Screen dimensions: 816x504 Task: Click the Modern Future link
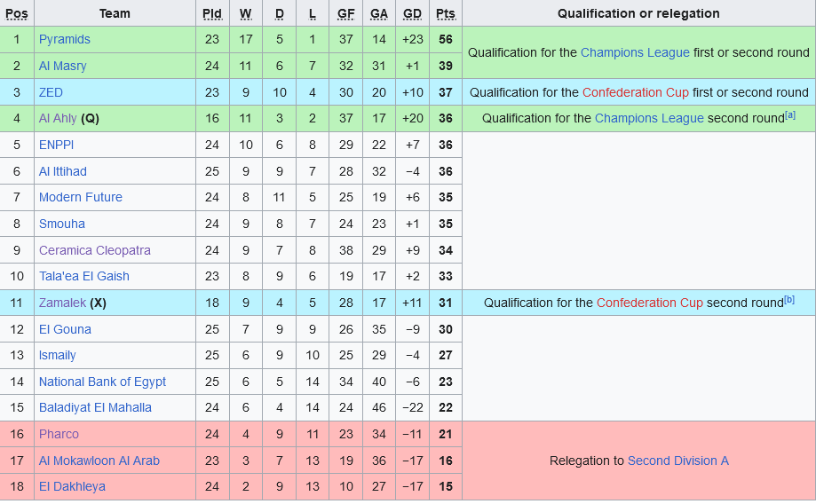click(80, 197)
